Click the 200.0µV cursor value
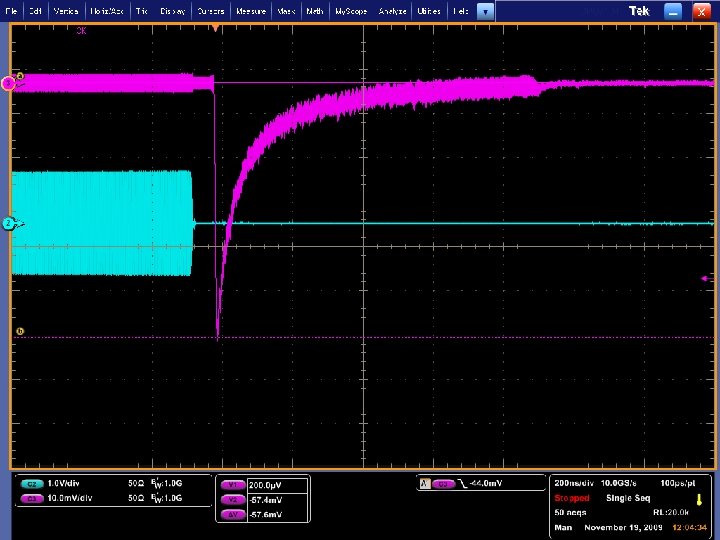720x540 pixels. click(265, 485)
